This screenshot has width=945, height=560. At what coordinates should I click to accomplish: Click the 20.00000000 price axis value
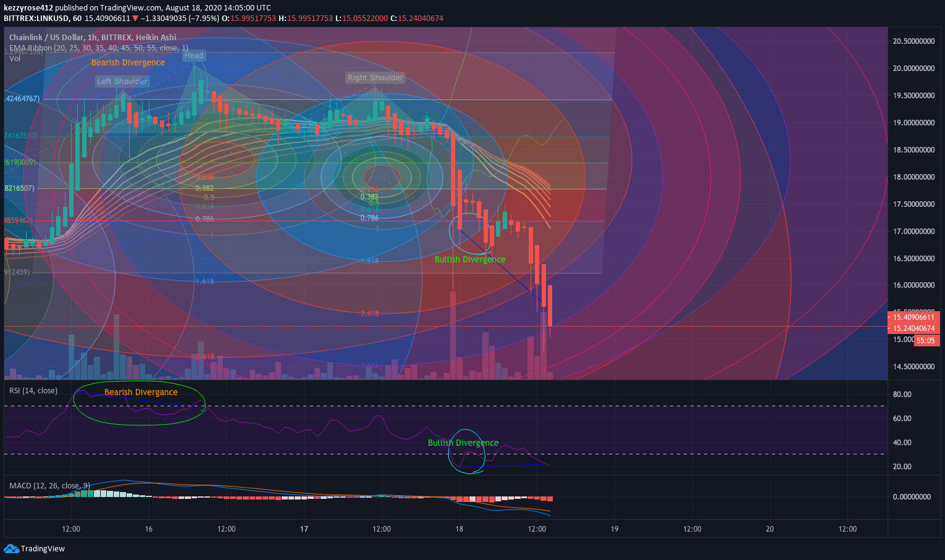click(913, 69)
